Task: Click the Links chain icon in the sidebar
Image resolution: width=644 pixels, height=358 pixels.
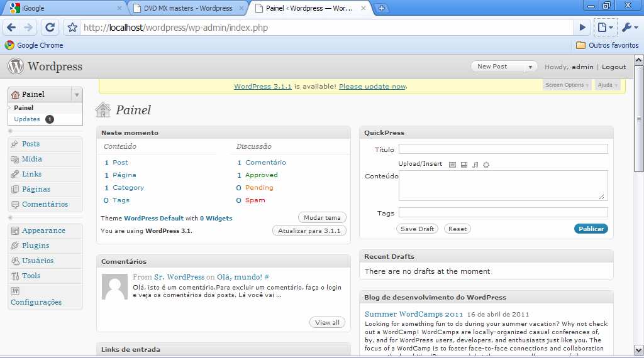Action: (15, 174)
